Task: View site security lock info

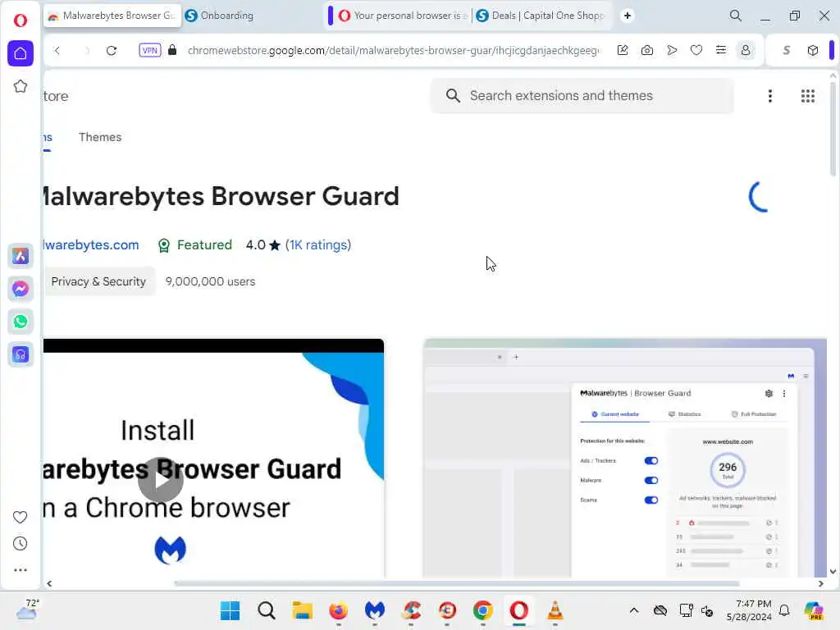Action: (x=172, y=50)
